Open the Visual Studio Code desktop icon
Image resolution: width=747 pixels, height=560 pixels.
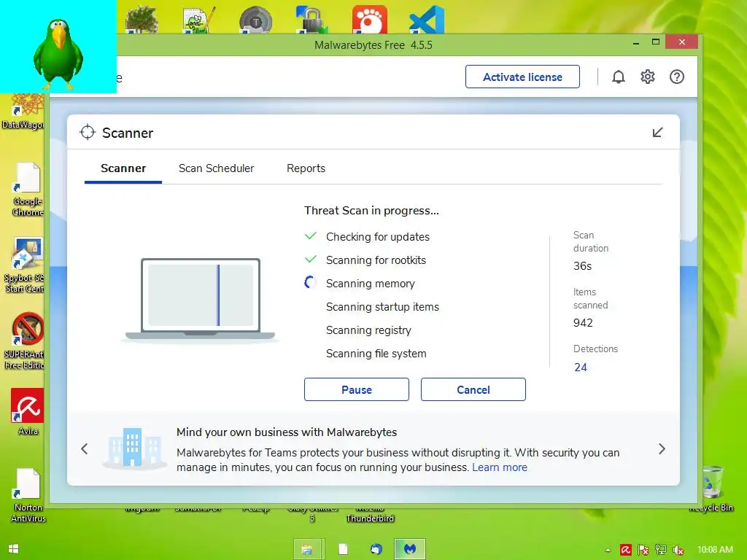426,20
